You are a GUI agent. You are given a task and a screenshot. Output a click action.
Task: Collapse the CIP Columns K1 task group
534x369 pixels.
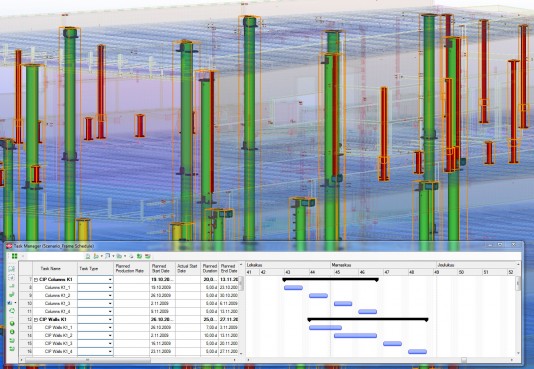click(36, 280)
